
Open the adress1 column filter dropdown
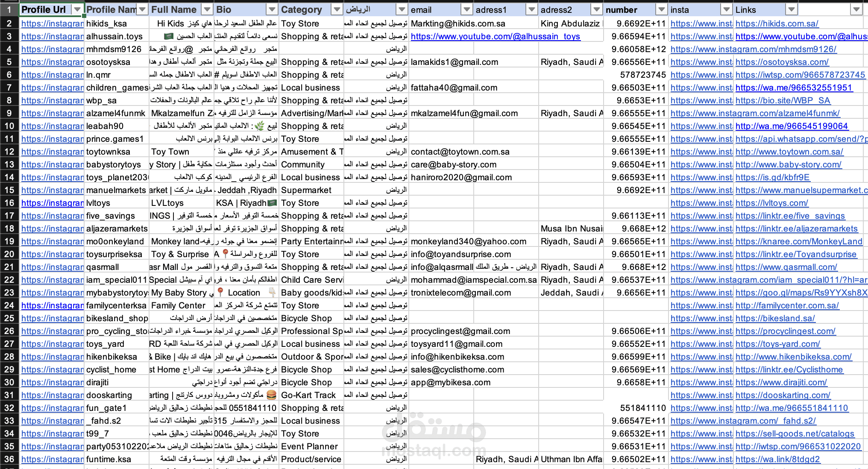click(x=532, y=9)
